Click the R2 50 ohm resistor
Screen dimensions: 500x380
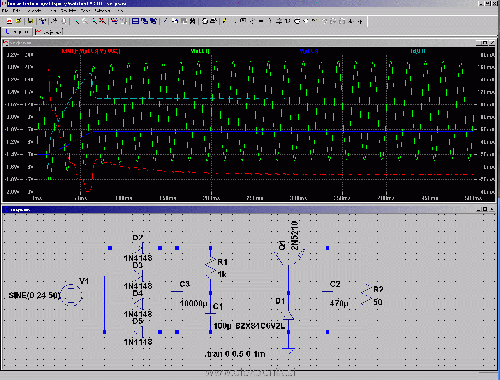coord(367,295)
